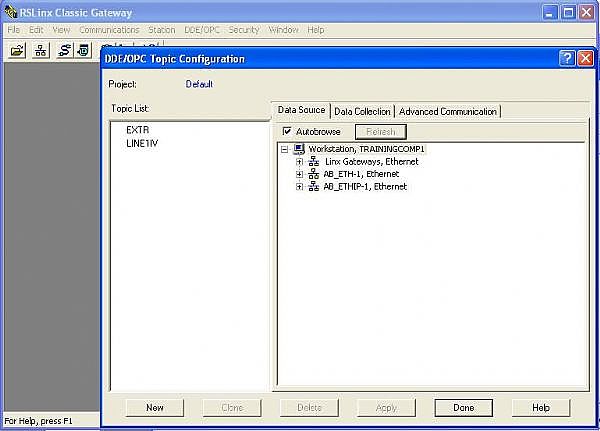Click the Workstation computer icon in tree
Screen dimensions: 600x431
[x=299, y=149]
